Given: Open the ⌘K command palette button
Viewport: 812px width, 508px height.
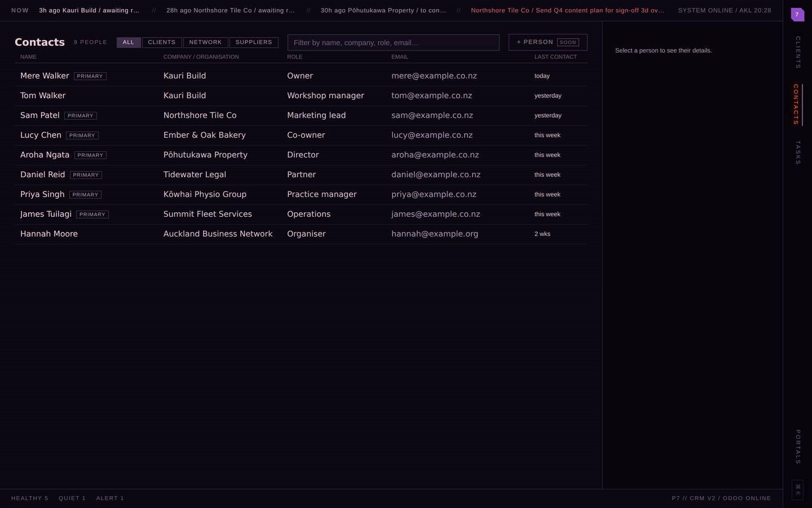Looking at the screenshot, I should [797, 489].
